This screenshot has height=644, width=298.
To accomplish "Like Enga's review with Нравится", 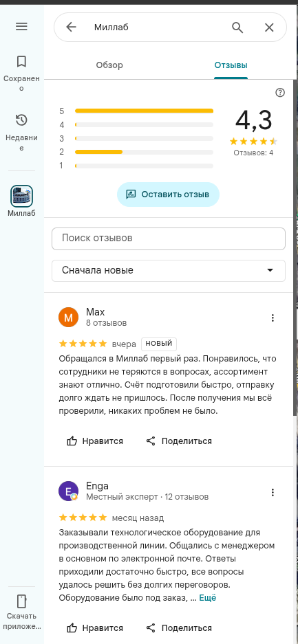I will point(95,628).
